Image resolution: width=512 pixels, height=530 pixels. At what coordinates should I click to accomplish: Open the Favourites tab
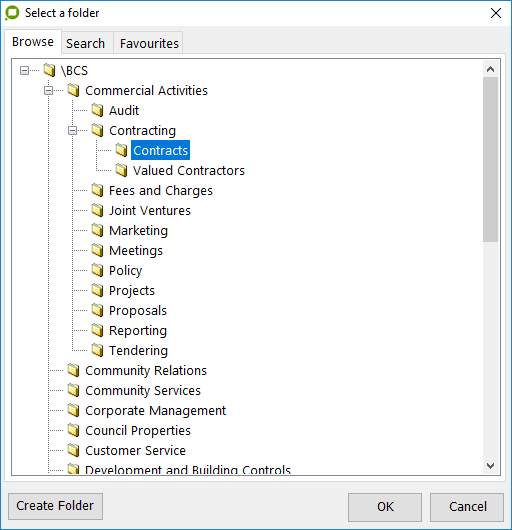click(x=149, y=43)
